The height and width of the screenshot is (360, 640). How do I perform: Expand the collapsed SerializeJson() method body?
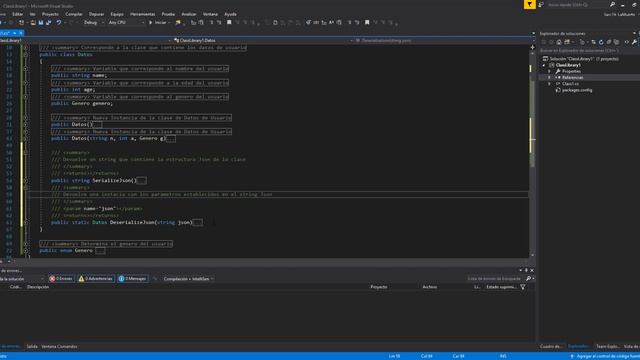[142, 180]
